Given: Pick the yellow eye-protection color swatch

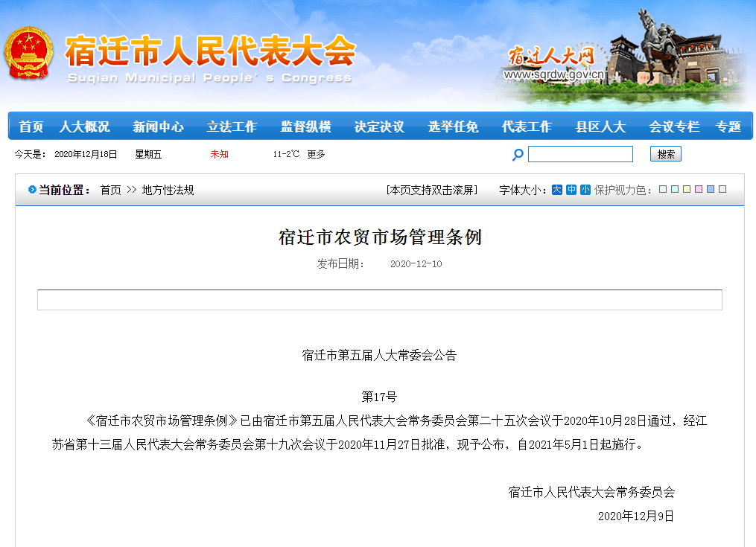Looking at the screenshot, I should [x=687, y=190].
